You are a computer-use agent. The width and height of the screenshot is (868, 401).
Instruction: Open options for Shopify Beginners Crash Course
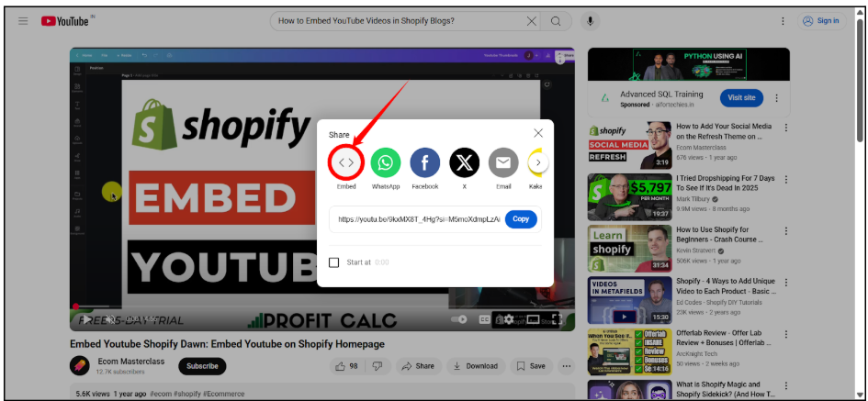[x=785, y=231]
